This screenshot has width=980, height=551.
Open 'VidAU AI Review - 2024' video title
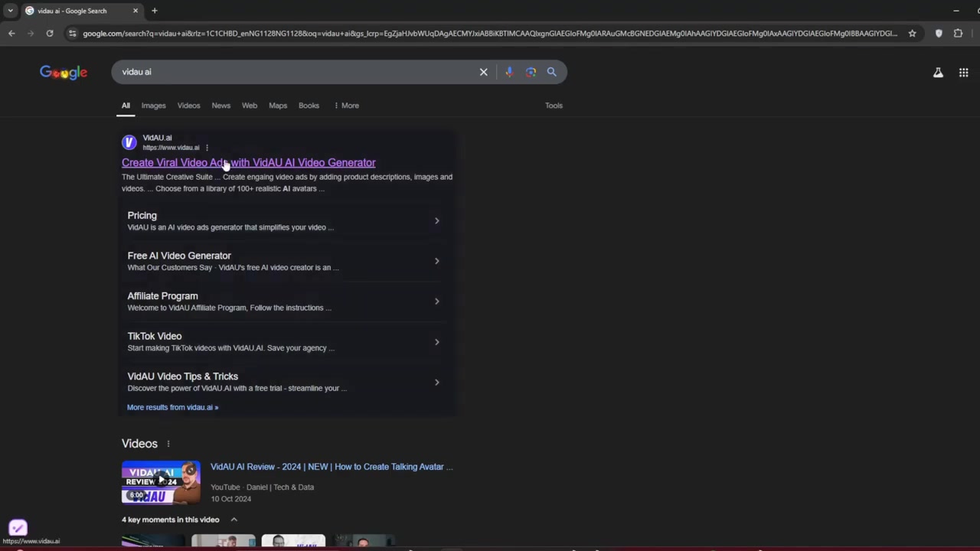tap(332, 467)
